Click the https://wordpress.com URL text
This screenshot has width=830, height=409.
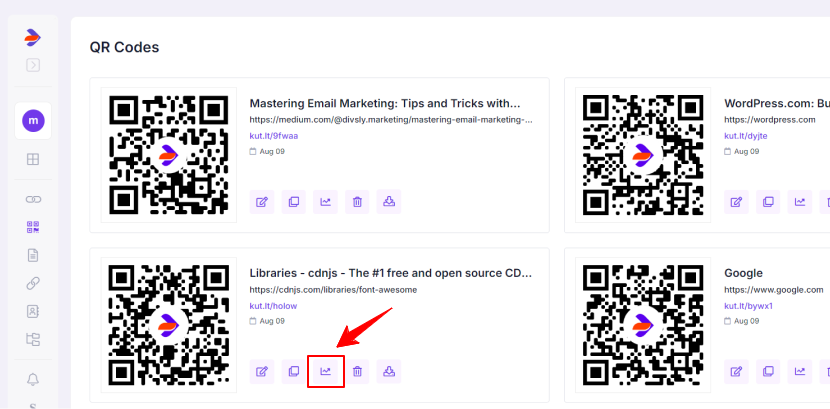(770, 120)
